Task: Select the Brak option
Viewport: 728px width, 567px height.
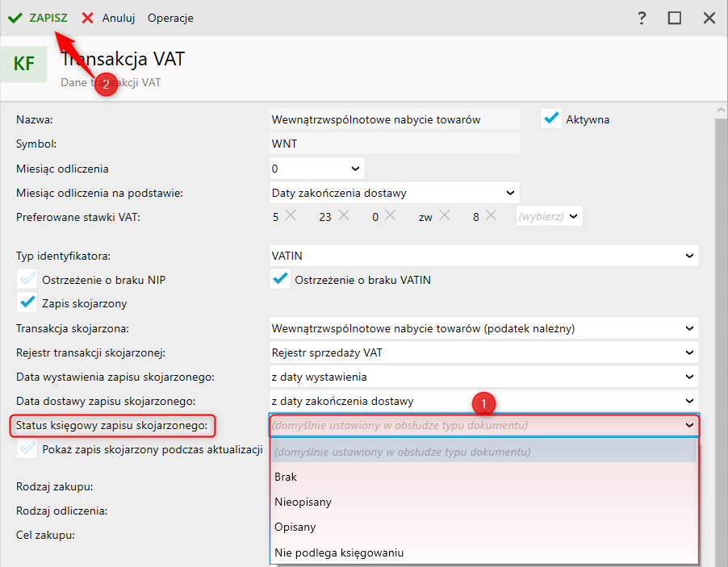Action: (483, 477)
